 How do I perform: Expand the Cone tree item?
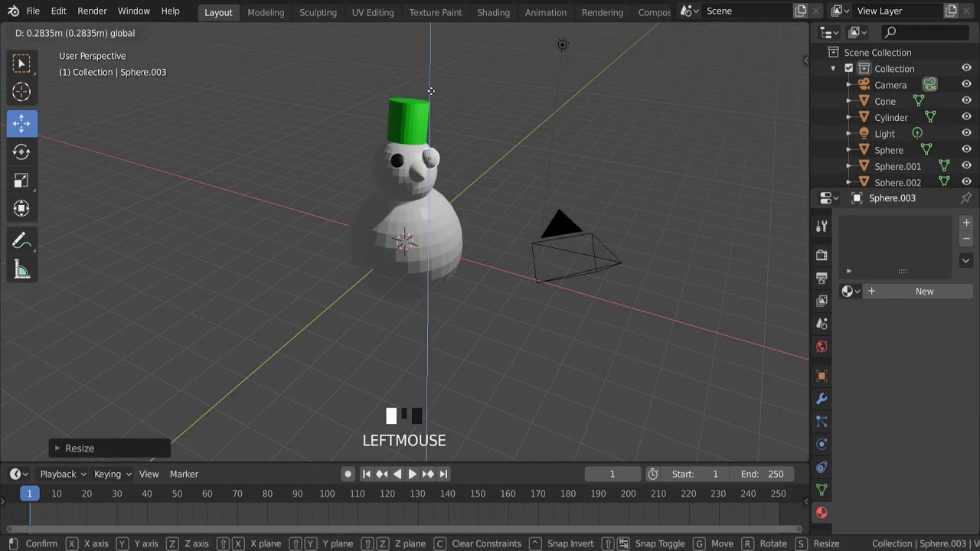click(848, 101)
